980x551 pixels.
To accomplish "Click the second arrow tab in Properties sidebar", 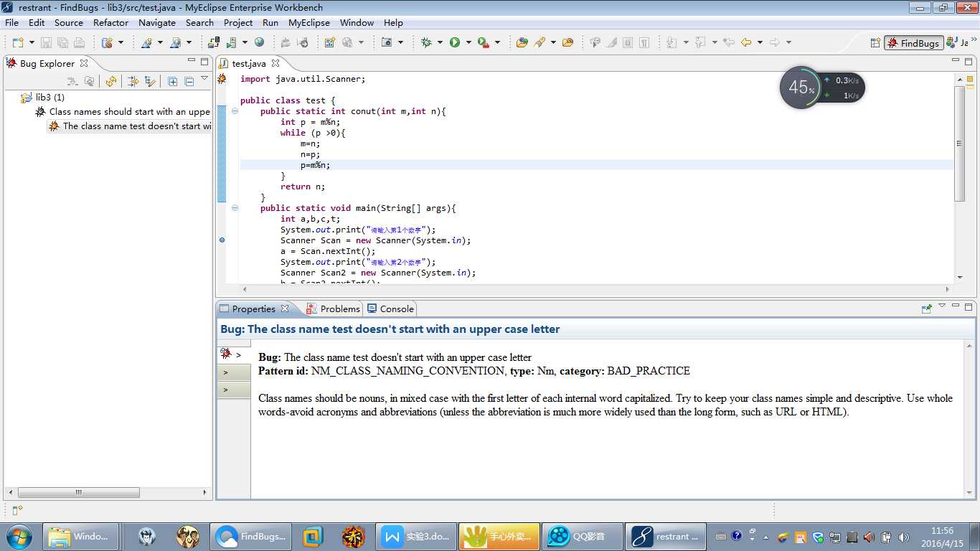I will [x=233, y=372].
